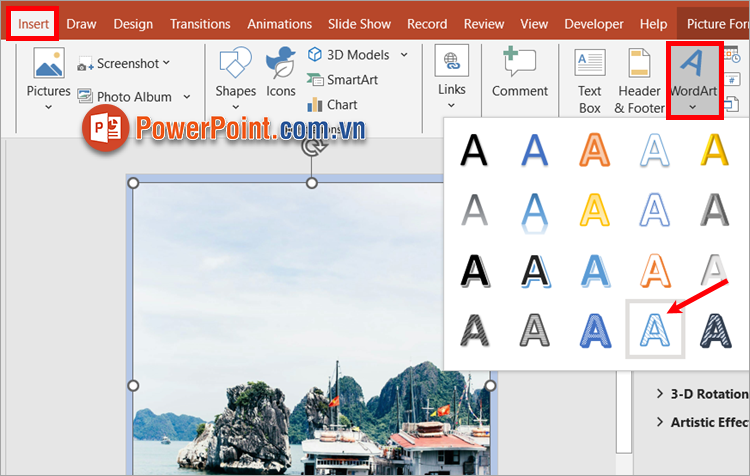This screenshot has width=750, height=476.
Task: Expand the Links dropdown
Action: click(452, 107)
